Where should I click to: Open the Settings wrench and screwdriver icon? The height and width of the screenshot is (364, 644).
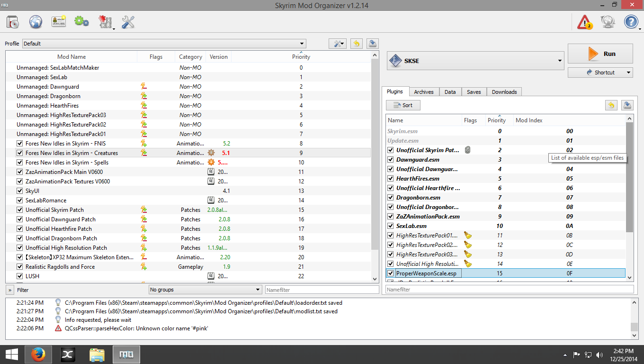coord(128,22)
